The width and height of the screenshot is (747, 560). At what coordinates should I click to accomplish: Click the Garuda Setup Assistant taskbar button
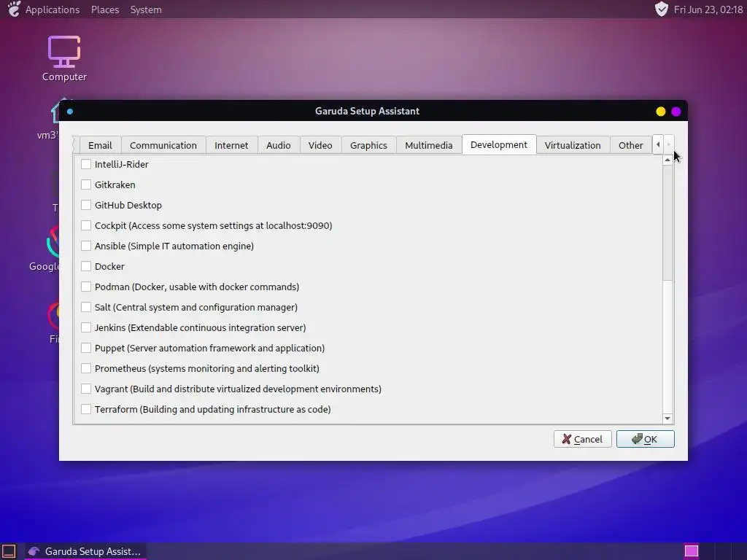[x=85, y=551]
